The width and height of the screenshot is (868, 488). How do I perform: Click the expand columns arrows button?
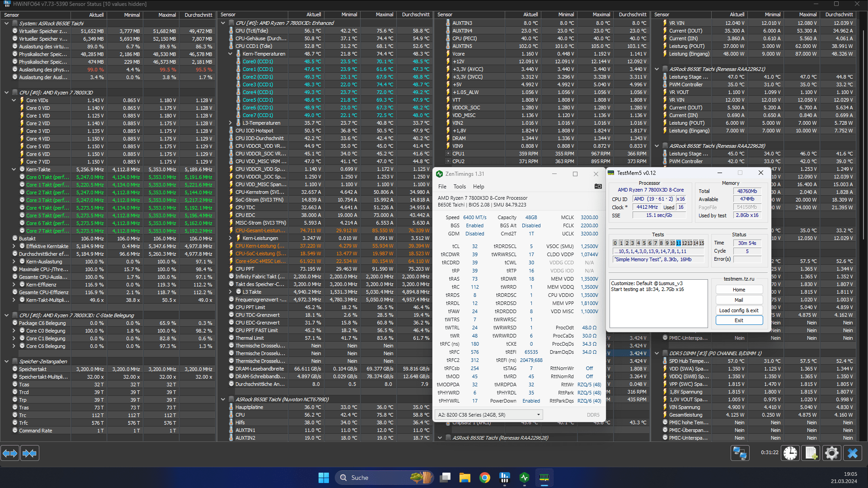click(x=10, y=453)
